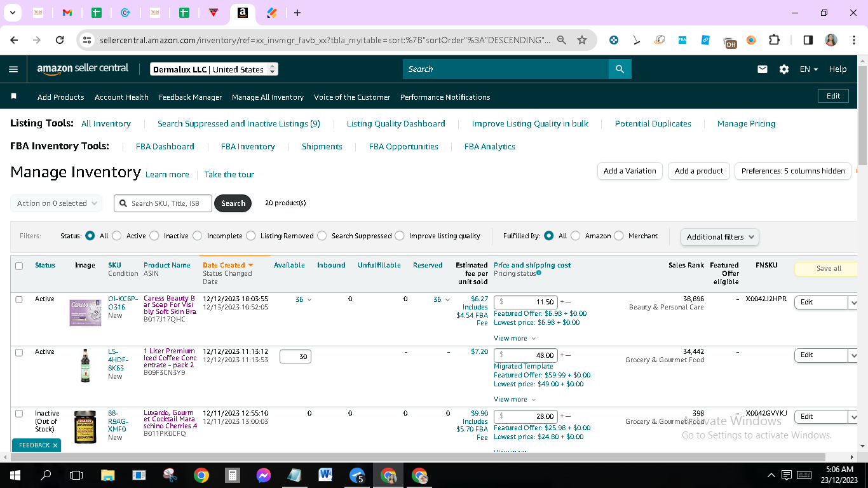868x488 pixels.
Task: Open the Account Health menu item
Action: (121, 97)
